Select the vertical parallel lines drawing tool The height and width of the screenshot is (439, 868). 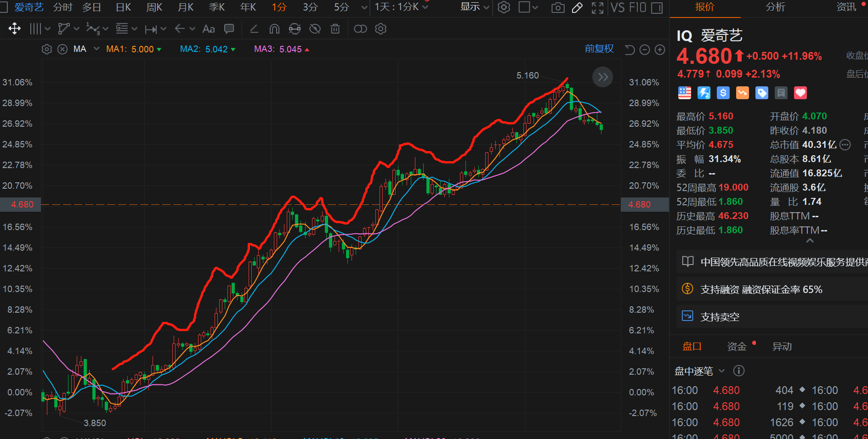35,29
